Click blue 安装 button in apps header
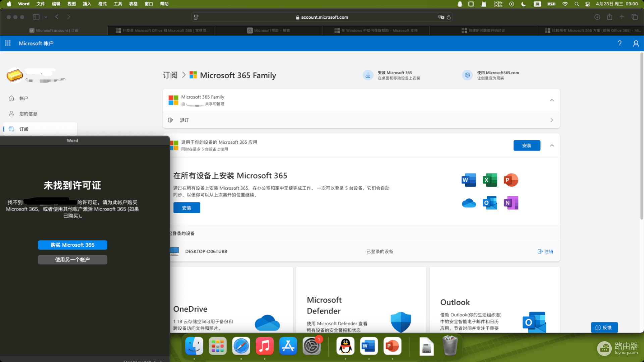 [x=527, y=145]
